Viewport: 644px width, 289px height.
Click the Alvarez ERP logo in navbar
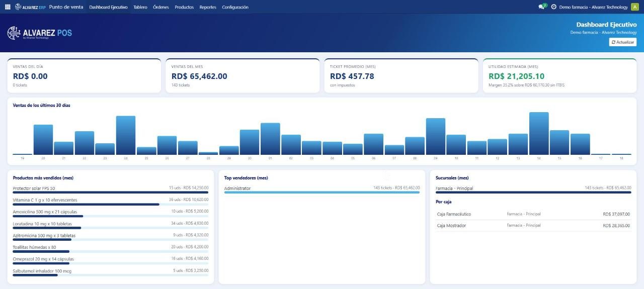30,7
